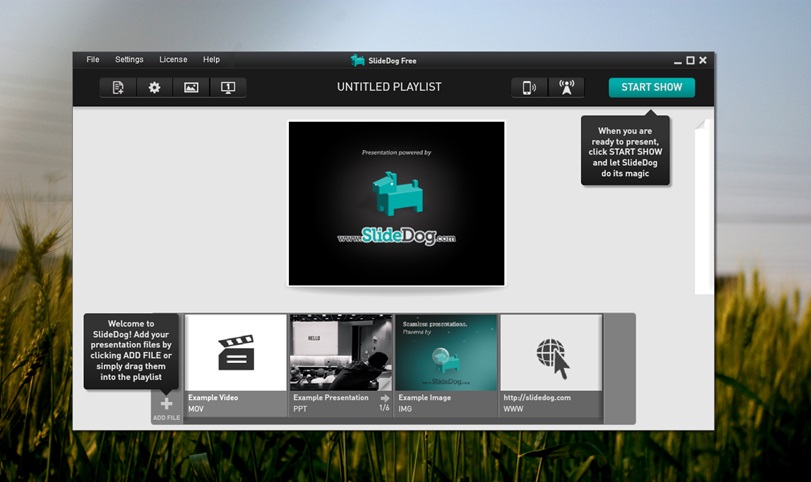This screenshot has width=811, height=482.
Task: Click the Welcome to SlideDog tooltip
Action: [x=131, y=351]
